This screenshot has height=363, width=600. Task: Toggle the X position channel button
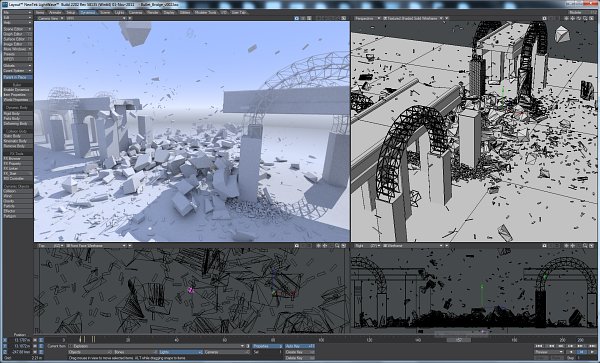[x=5, y=340]
